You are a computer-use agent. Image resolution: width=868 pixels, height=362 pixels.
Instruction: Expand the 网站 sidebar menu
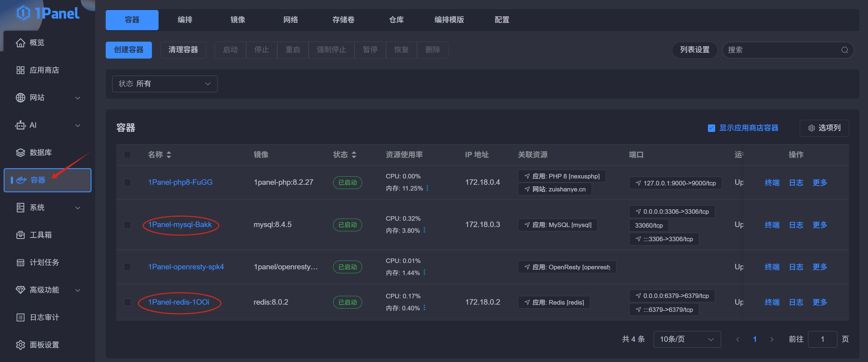click(x=47, y=98)
